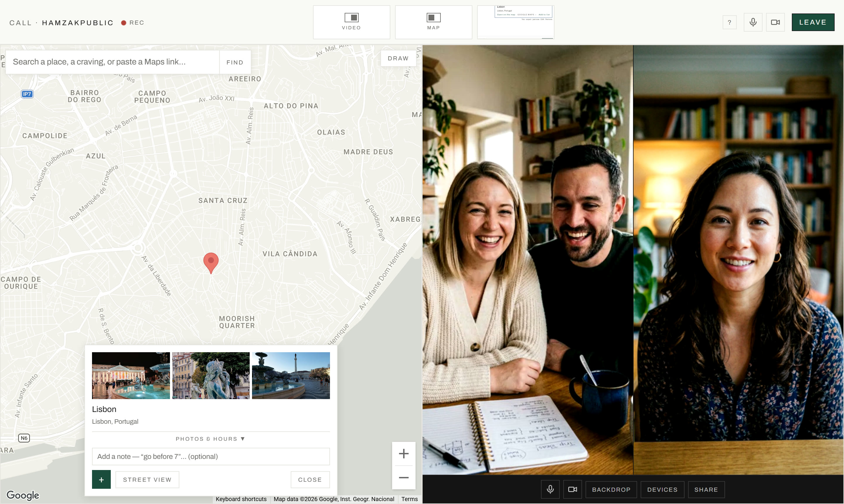Open Devices settings
The image size is (844, 504).
662,489
